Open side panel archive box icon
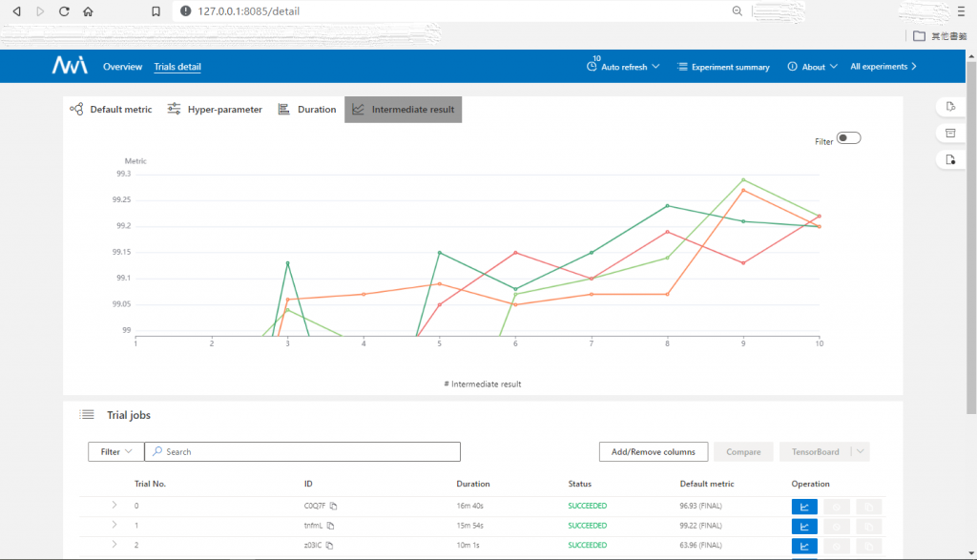 point(950,133)
